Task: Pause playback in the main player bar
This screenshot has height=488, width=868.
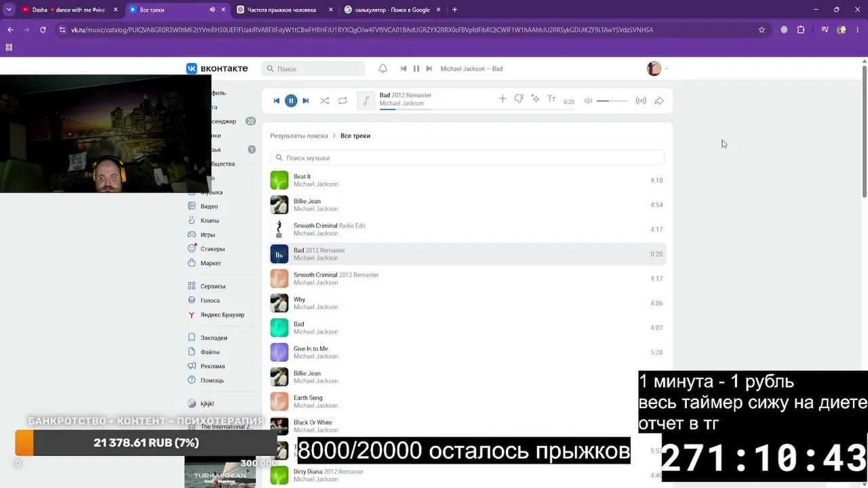Action: (x=291, y=101)
